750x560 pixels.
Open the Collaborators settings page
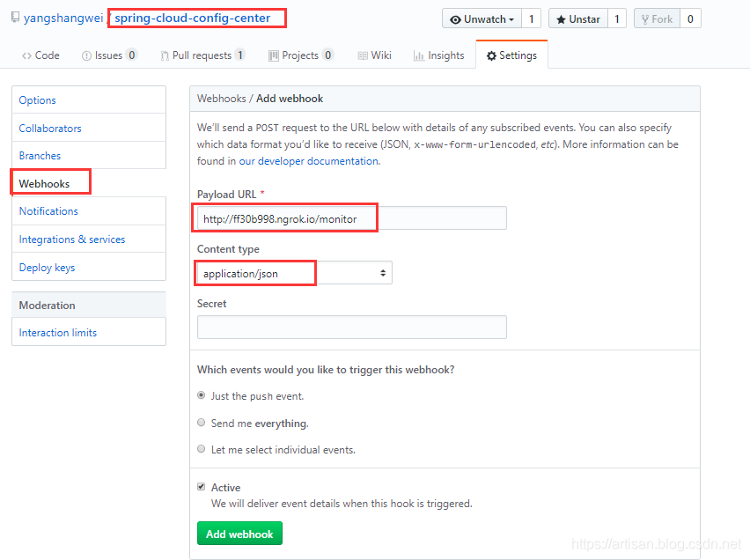point(50,129)
